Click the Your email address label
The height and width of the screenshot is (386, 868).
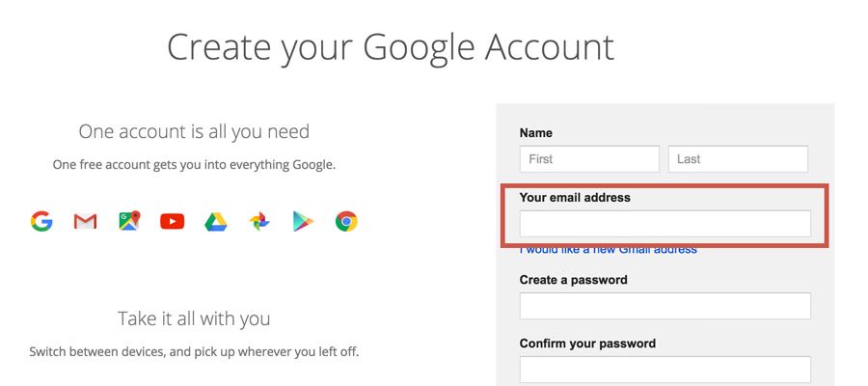click(575, 198)
